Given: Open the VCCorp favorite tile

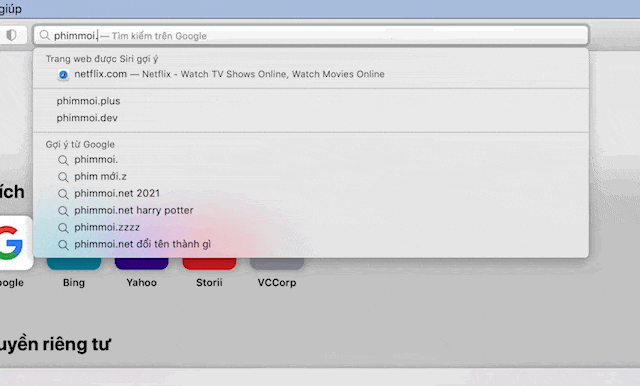Looking at the screenshot, I should (x=277, y=263).
